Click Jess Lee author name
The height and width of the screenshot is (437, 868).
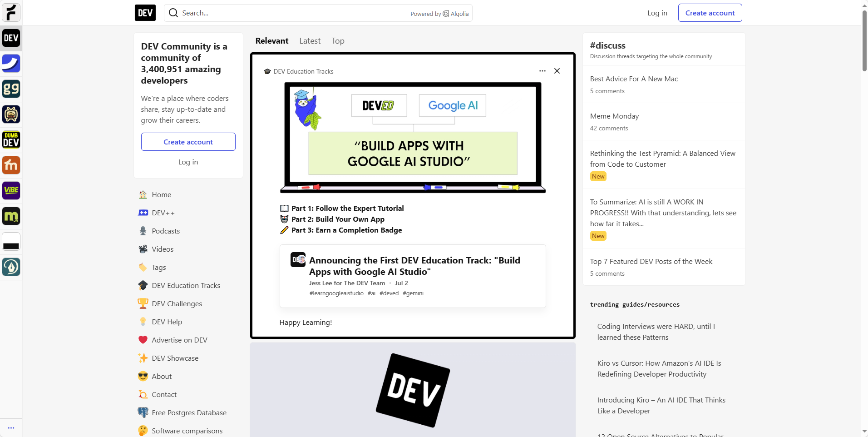point(321,283)
